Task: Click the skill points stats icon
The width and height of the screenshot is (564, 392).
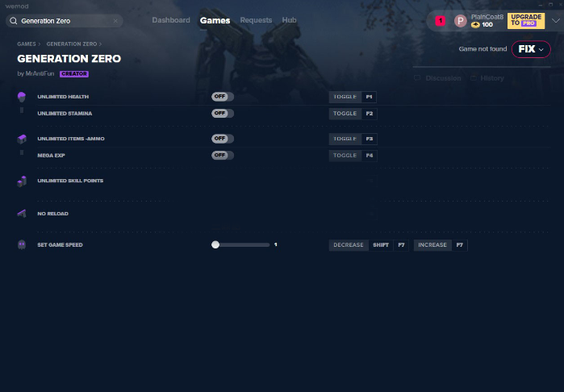Action: (22, 181)
